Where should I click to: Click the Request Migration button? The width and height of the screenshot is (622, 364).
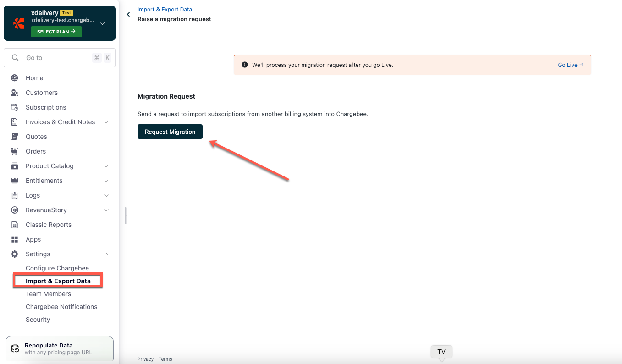[170, 132]
